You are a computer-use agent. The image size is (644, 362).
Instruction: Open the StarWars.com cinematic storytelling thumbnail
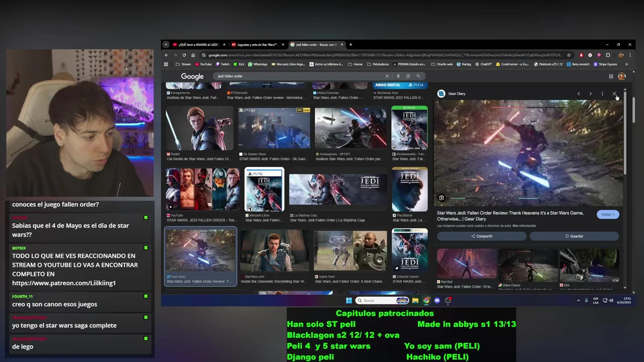tap(274, 250)
